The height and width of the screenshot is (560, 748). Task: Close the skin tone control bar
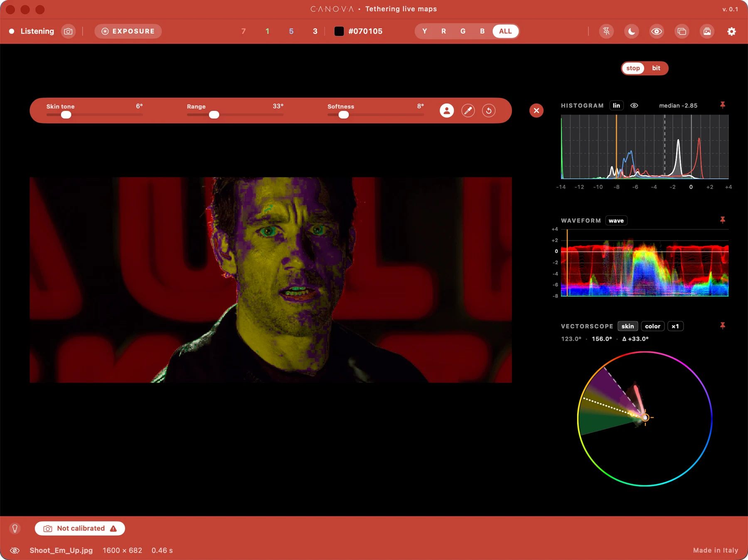(x=536, y=111)
